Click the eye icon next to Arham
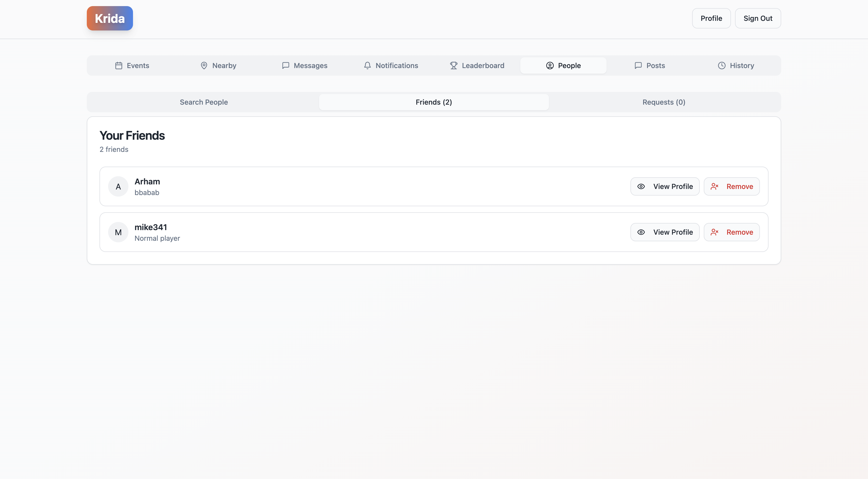Image resolution: width=868 pixels, height=479 pixels. pyautogui.click(x=641, y=186)
